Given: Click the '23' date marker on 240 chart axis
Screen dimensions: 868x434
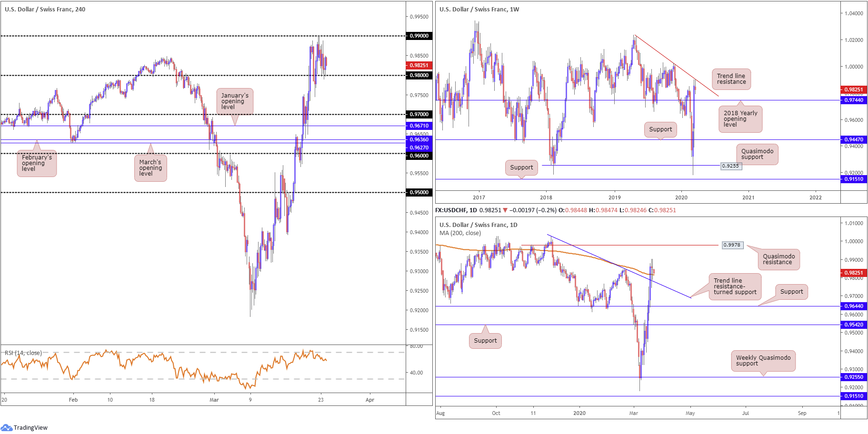Looking at the screenshot, I should 321,400.
